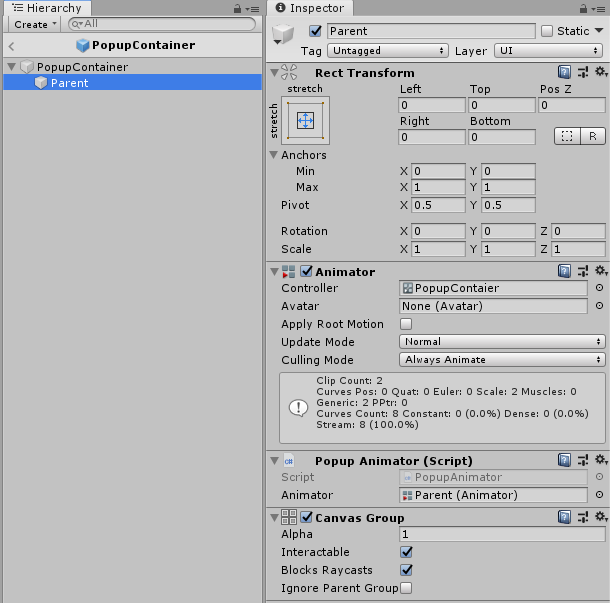This screenshot has width=610, height=603.
Task: Toggle raw edit mode R button
Action: pos(593,136)
